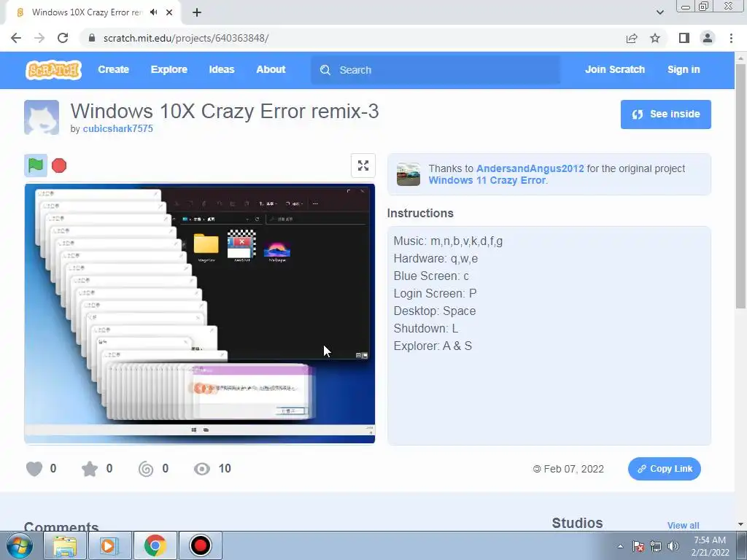Click the 'Explorer: A & S' line

point(433,346)
